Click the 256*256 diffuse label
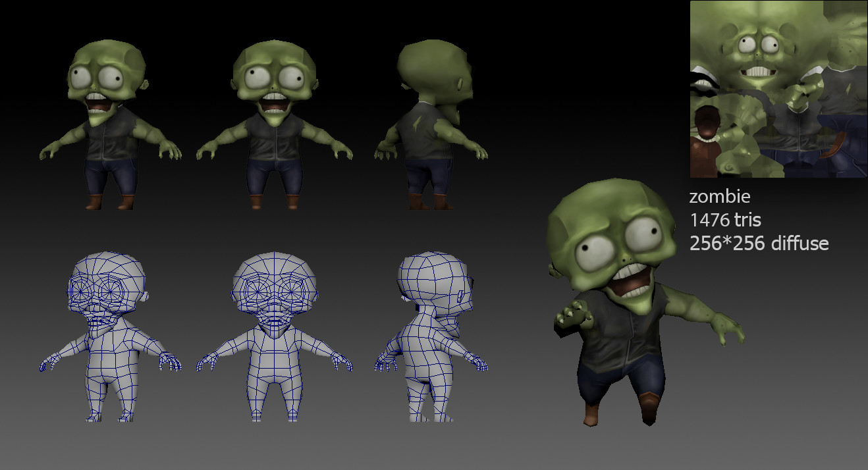868x470 pixels. click(759, 243)
